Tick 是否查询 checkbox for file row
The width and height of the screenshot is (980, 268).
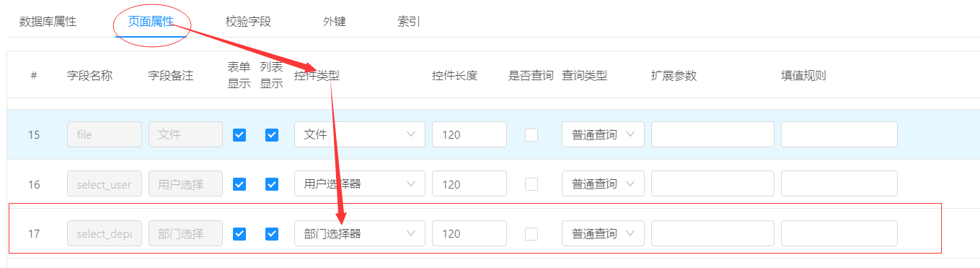click(531, 134)
